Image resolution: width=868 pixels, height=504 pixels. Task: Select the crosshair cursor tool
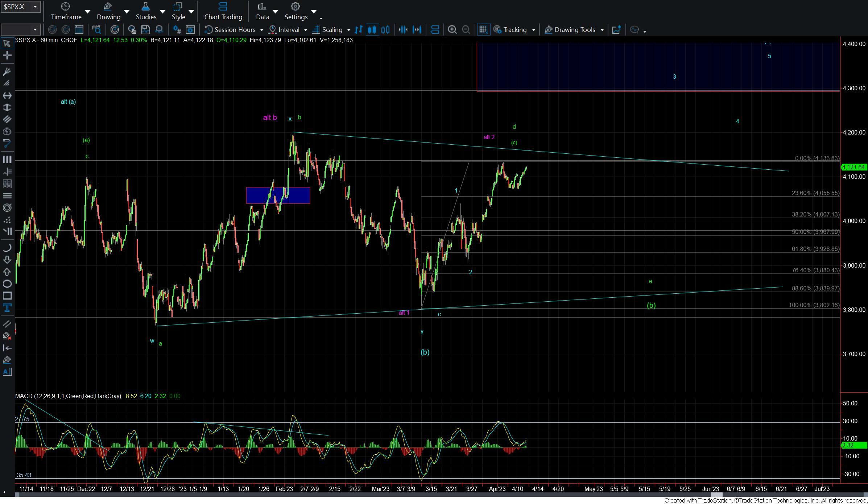click(7, 55)
